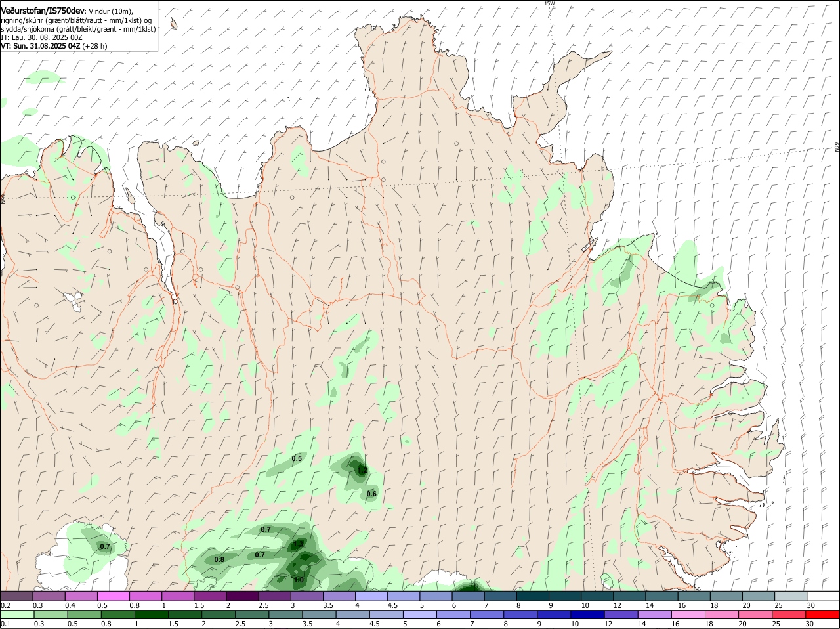840x629 pixels.
Task: Click the '0.8' precipitation label on the map
Action: point(219,559)
